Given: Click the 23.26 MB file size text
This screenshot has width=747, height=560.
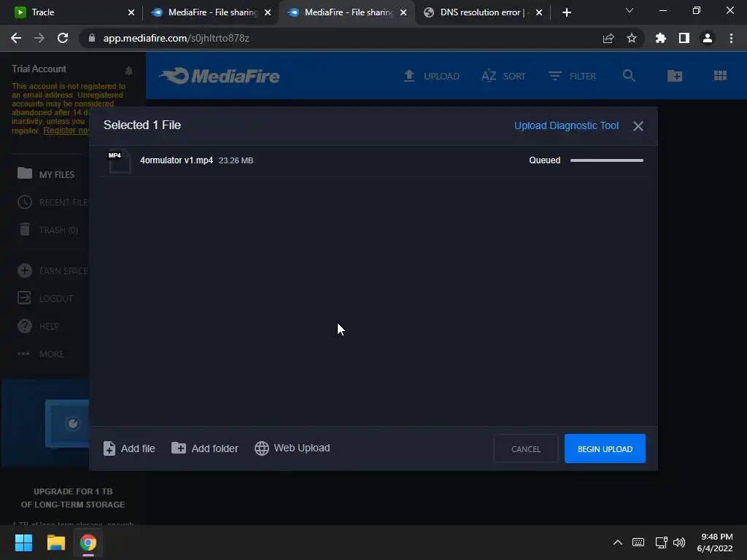Looking at the screenshot, I should tap(236, 160).
